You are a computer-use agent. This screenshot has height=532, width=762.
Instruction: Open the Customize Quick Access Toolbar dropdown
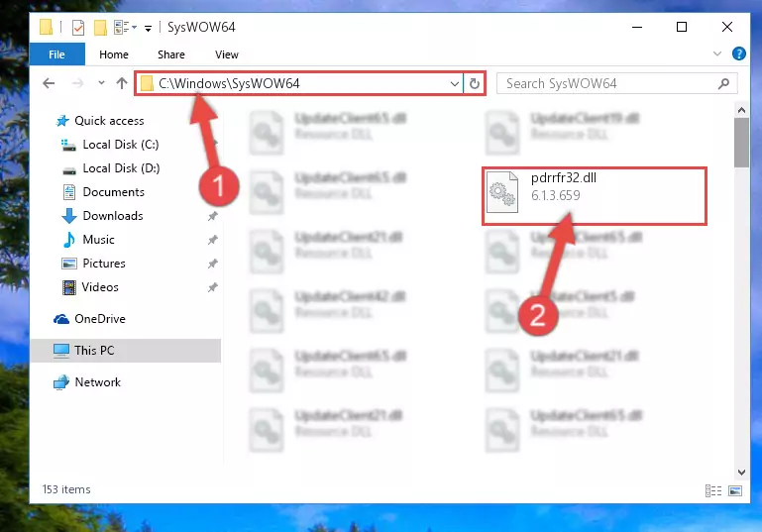point(148,28)
